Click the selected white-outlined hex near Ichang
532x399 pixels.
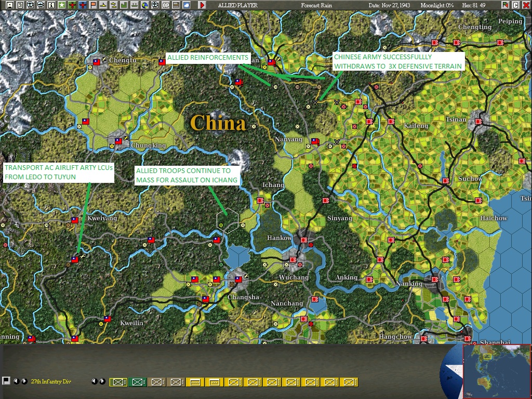pyautogui.click(x=228, y=220)
